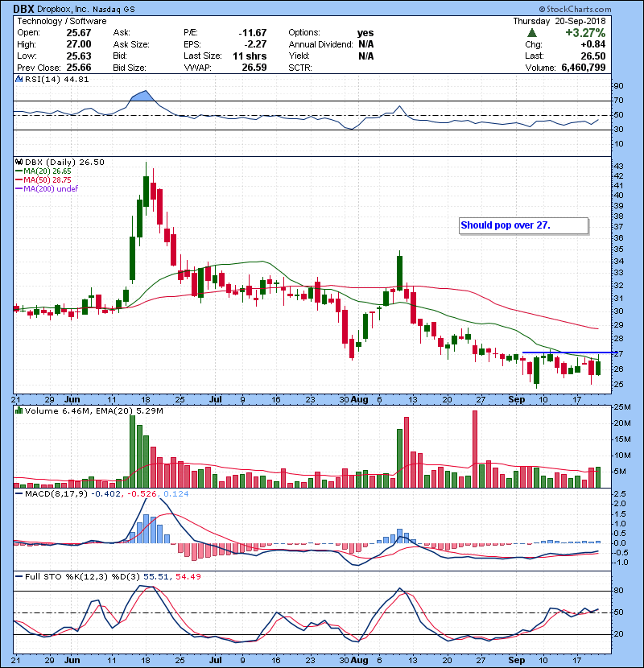Click the Jun label on price chart axis
The width and height of the screenshot is (644, 668).
(72, 400)
